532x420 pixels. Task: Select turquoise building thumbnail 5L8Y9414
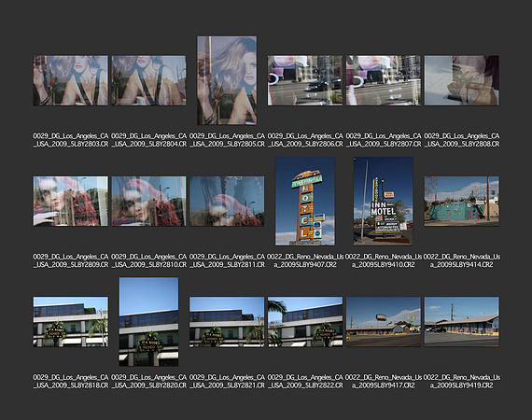click(x=461, y=201)
